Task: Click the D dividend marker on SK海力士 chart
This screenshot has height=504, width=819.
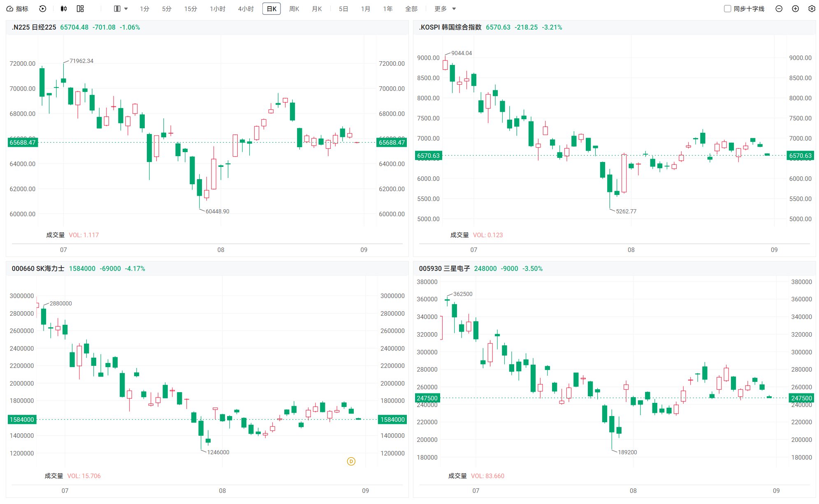Action: [x=351, y=461]
